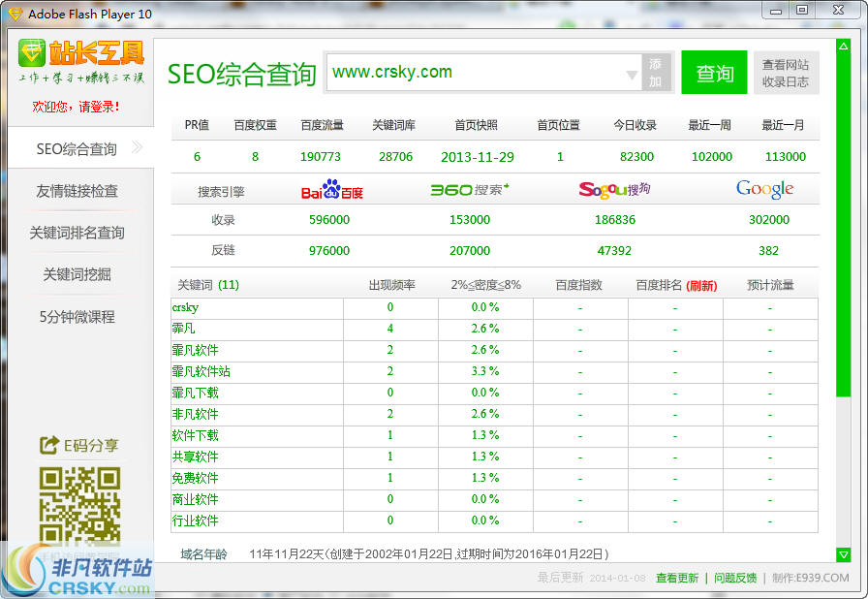
Task: Click the Adobe Flash Player title icon
Action: click(15, 14)
